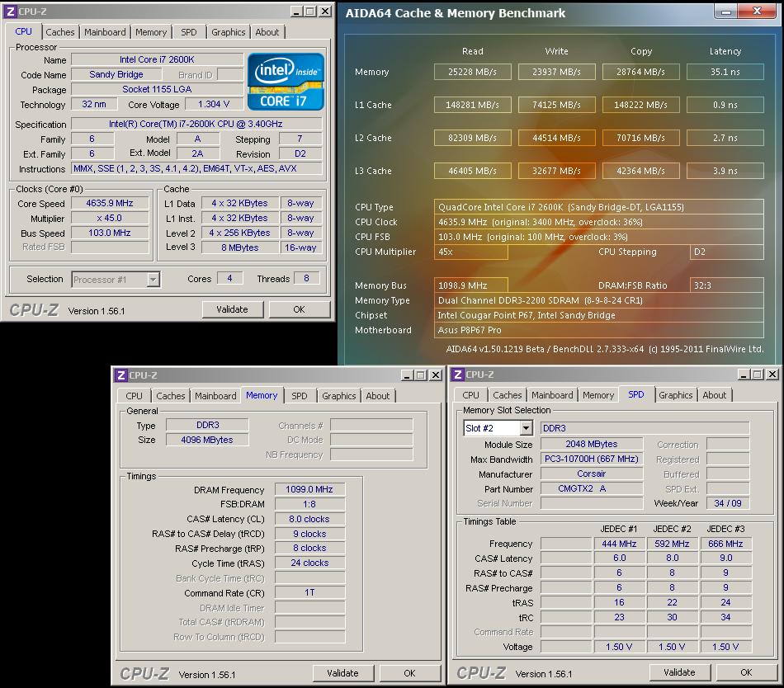
Task: Click Max Bandwidth PC3-10700H value
Action: (592, 459)
